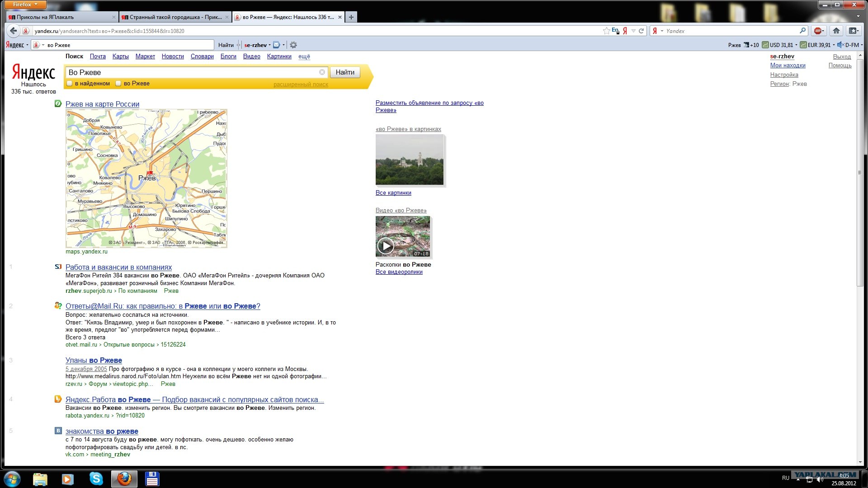
Task: Check the Ржев +10 weather indicator
Action: tap(743, 45)
